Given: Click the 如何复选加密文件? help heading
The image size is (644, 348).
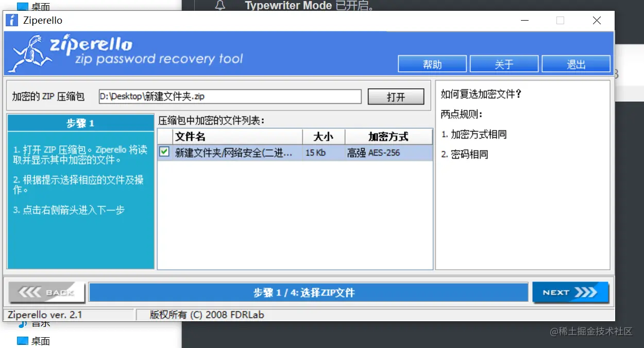Looking at the screenshot, I should click(x=481, y=94).
